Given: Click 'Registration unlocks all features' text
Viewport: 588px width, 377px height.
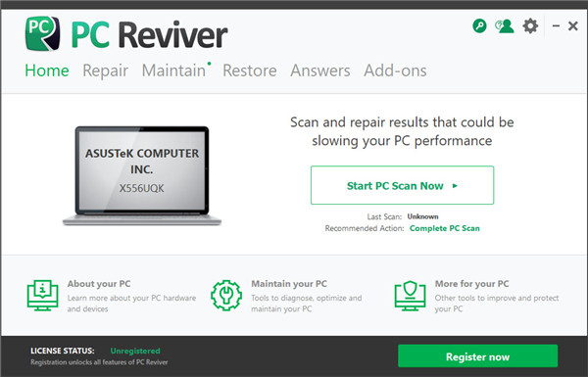Looking at the screenshot, I should click(99, 362).
